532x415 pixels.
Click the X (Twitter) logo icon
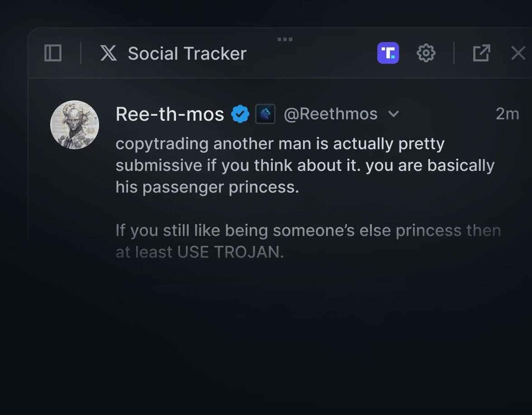[108, 53]
